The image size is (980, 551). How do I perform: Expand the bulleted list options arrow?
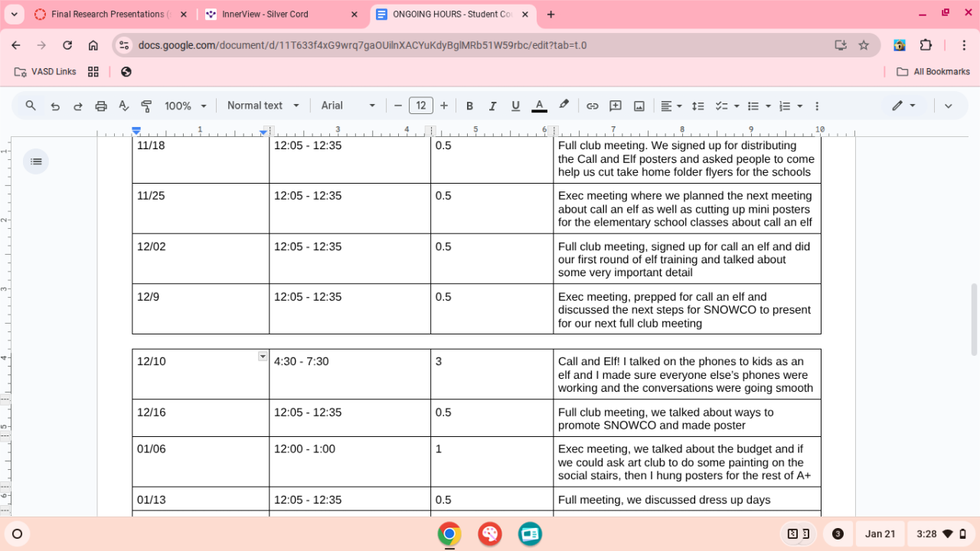pos(768,106)
